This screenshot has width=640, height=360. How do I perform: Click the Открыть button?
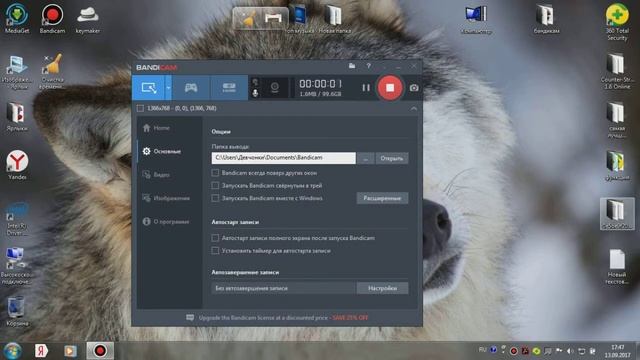coord(391,158)
